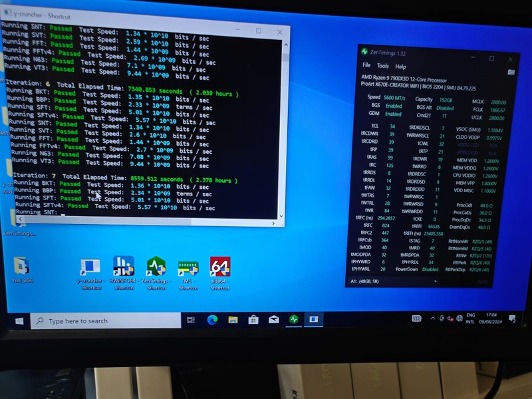Open the HWiNFO64 Shortcut desktop icon
The image size is (532, 399).
[x=124, y=273]
